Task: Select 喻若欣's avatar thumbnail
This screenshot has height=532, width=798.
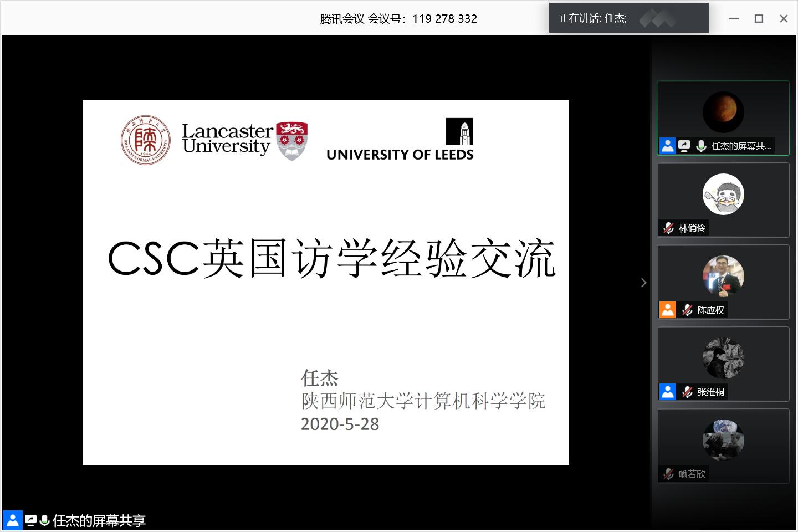Action: [723, 440]
